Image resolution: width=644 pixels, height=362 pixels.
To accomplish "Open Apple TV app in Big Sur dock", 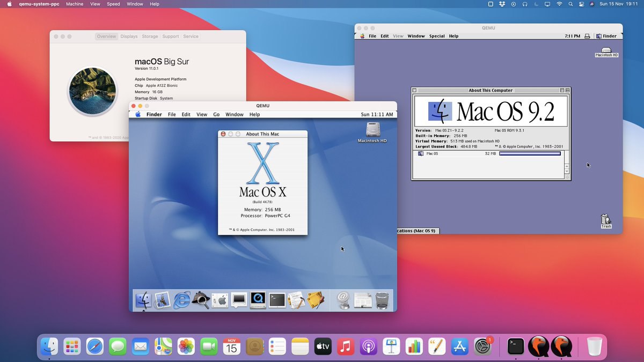I will click(323, 346).
